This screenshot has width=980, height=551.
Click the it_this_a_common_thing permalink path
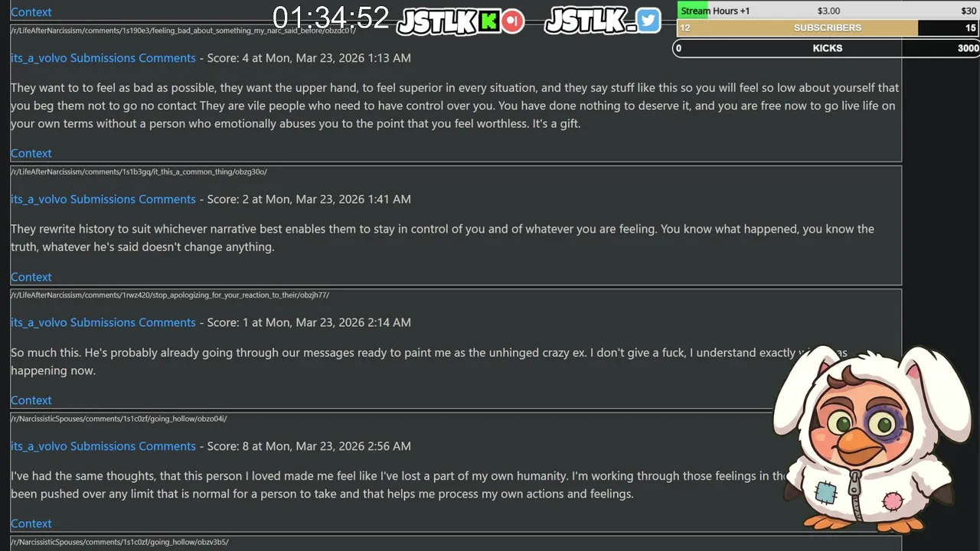[139, 171]
